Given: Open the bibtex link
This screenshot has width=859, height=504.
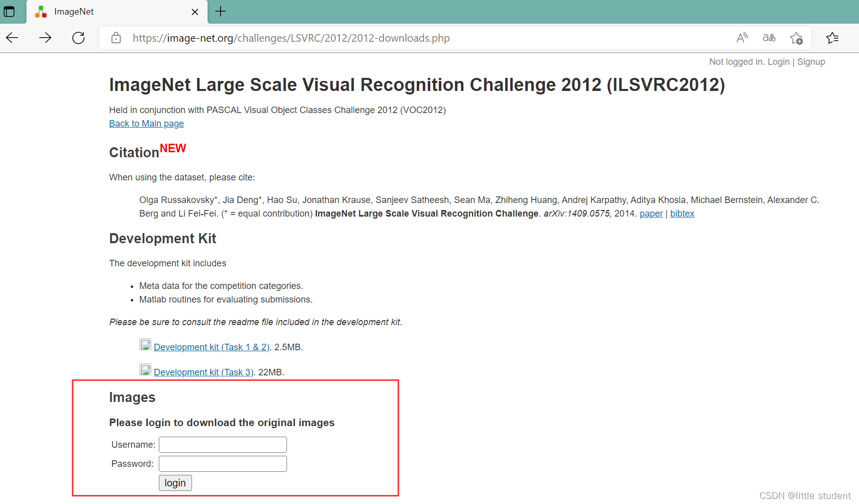Looking at the screenshot, I should [x=682, y=214].
